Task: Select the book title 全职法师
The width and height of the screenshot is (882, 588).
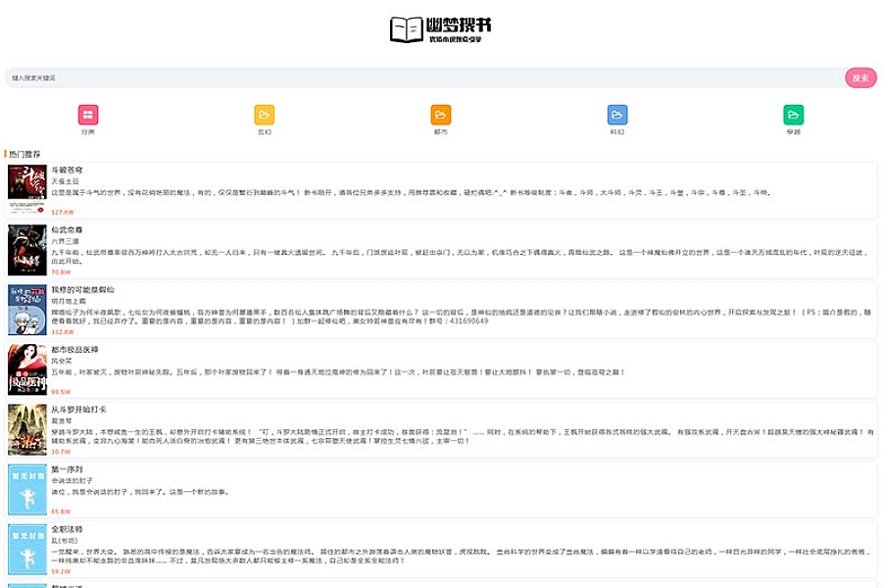Action: (67, 529)
